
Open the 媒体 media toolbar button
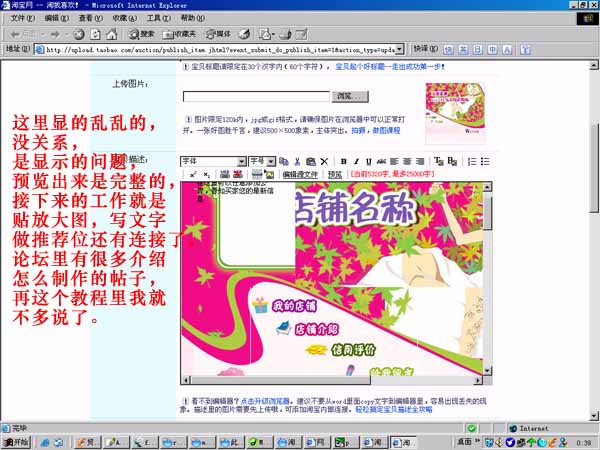click(218, 34)
